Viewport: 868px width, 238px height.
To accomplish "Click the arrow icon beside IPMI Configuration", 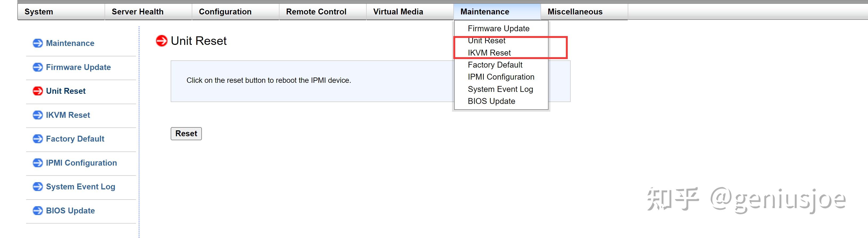I will click(x=37, y=163).
